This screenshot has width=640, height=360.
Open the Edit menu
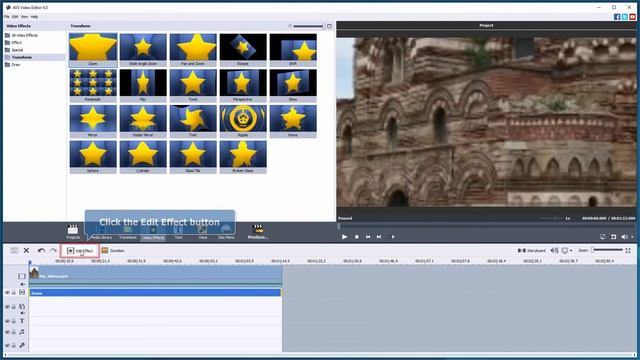click(x=15, y=17)
